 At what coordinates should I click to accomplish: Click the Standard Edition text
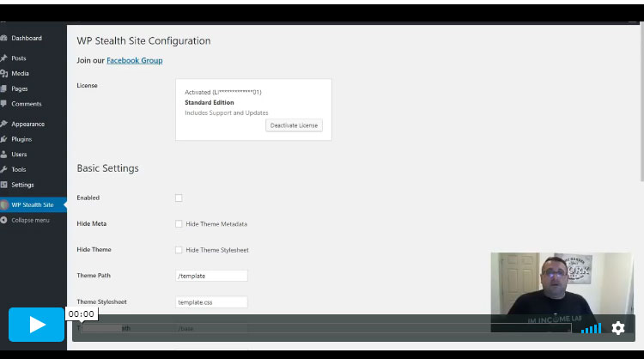click(209, 102)
